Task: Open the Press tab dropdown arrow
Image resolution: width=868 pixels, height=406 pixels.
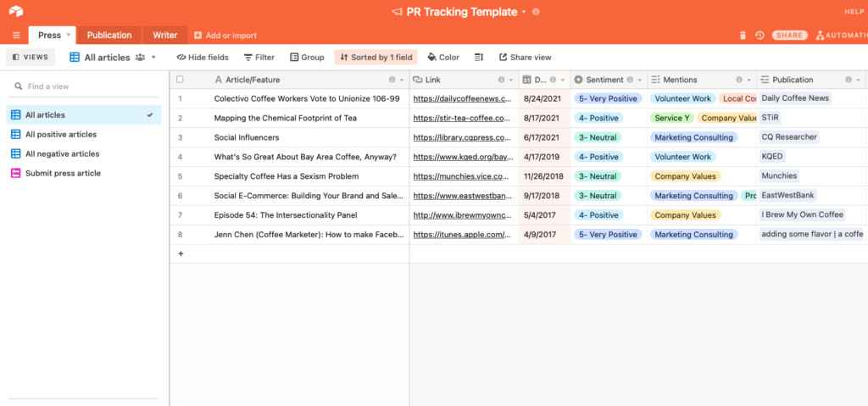Action: (x=69, y=35)
